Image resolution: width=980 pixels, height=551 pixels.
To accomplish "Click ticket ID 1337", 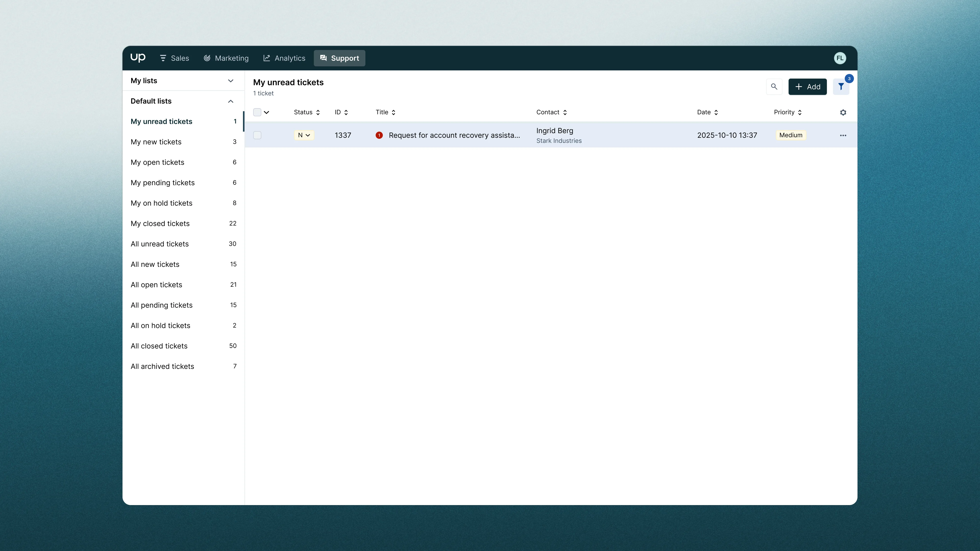I will click(x=343, y=135).
